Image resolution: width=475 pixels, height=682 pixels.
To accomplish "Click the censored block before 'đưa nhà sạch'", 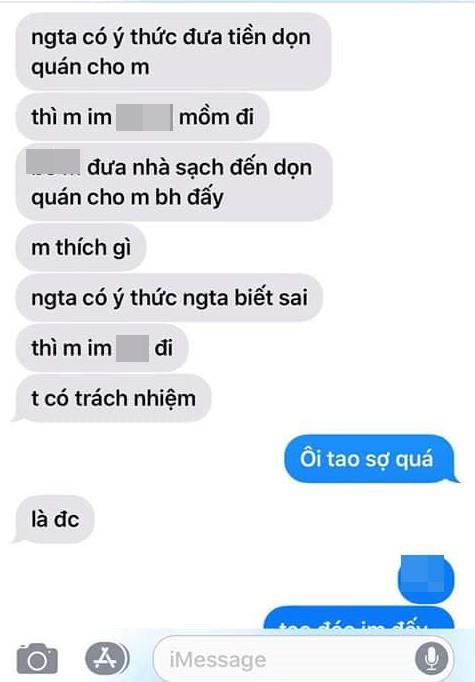I will pyautogui.click(x=53, y=162).
